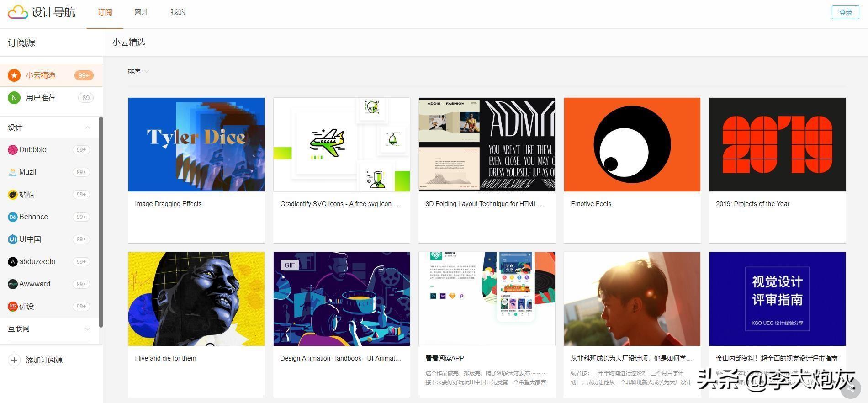Expand the 互联网 category section
Screen dimensions: 868x403
coord(87,329)
